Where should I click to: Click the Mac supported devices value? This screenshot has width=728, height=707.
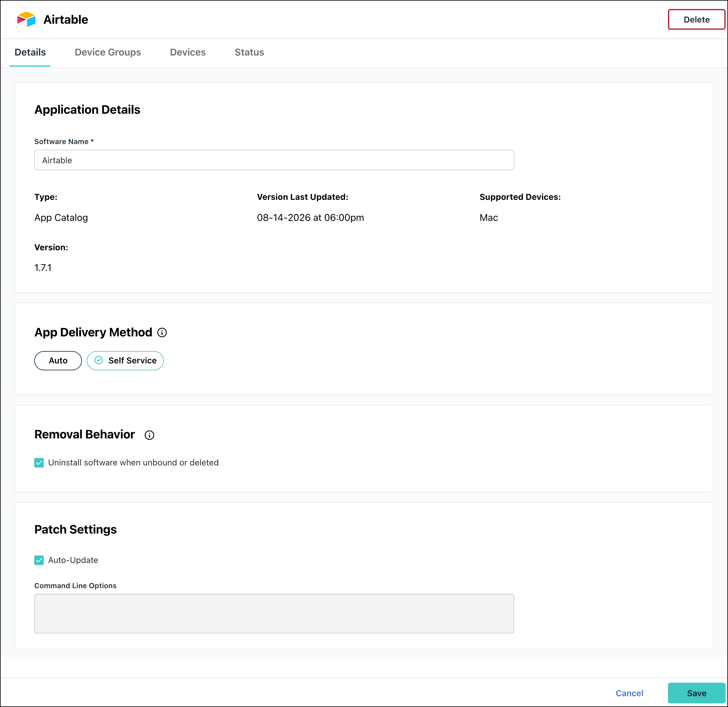(x=489, y=218)
